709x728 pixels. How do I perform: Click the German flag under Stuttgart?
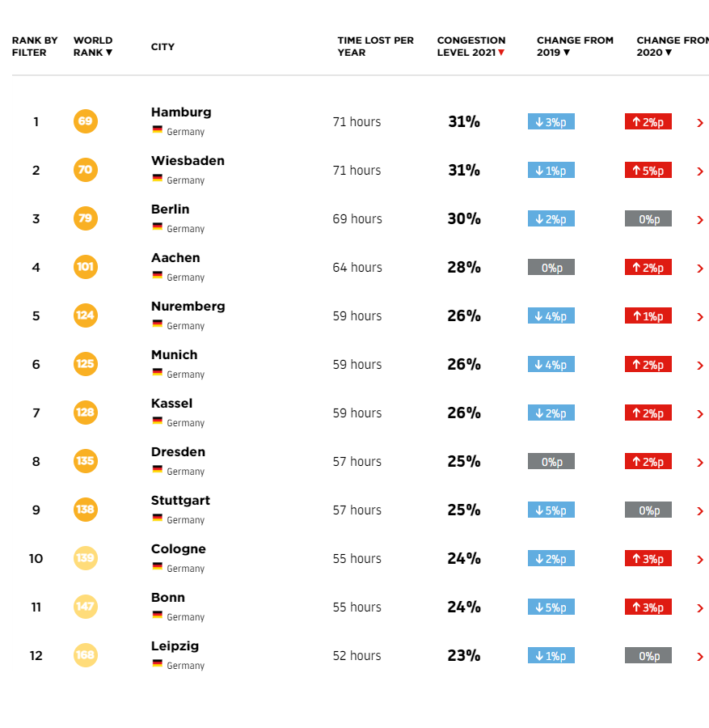[158, 518]
